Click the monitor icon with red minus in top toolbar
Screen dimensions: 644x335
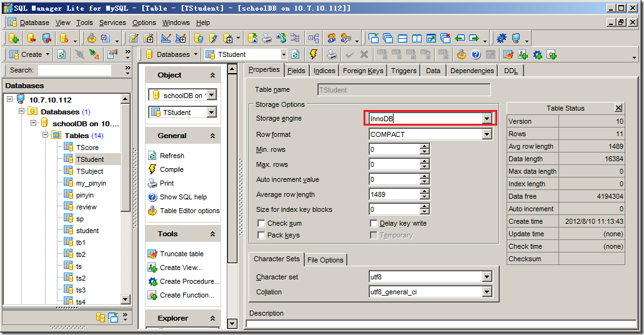47,38
